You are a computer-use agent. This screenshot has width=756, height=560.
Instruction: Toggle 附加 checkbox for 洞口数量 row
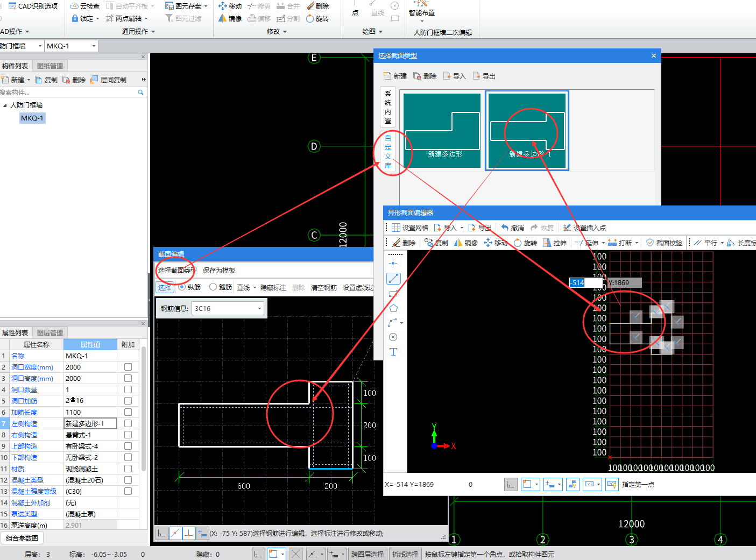point(128,389)
